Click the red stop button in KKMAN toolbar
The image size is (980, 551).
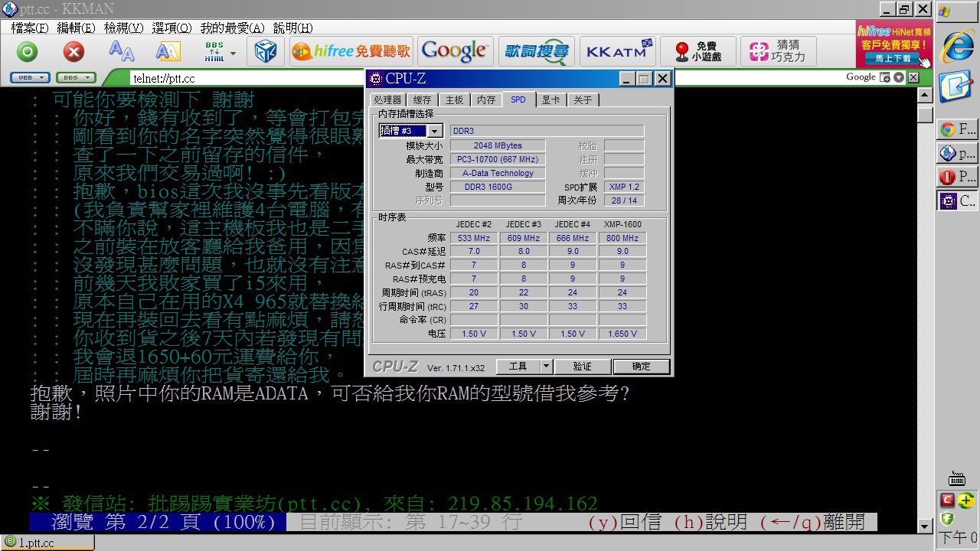(73, 52)
